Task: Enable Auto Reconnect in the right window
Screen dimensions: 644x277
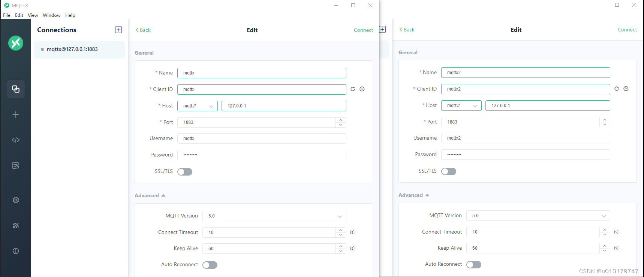Action: click(474, 265)
